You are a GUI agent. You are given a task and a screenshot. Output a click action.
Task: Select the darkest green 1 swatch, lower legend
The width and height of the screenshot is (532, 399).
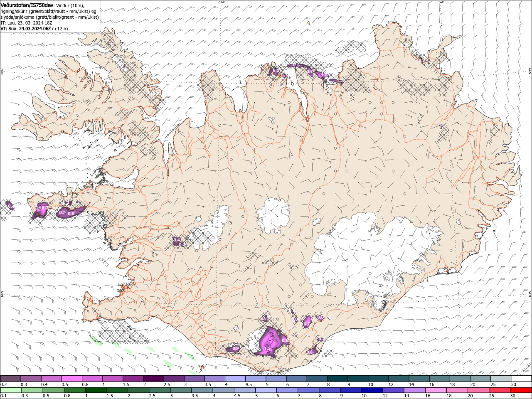(x=96, y=390)
